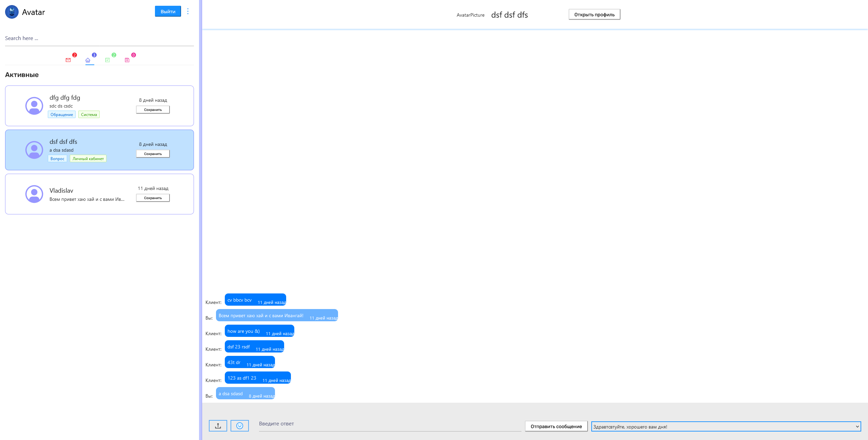Screen dimensions: 868x440
Task: Click the Система tag
Action: click(89, 115)
